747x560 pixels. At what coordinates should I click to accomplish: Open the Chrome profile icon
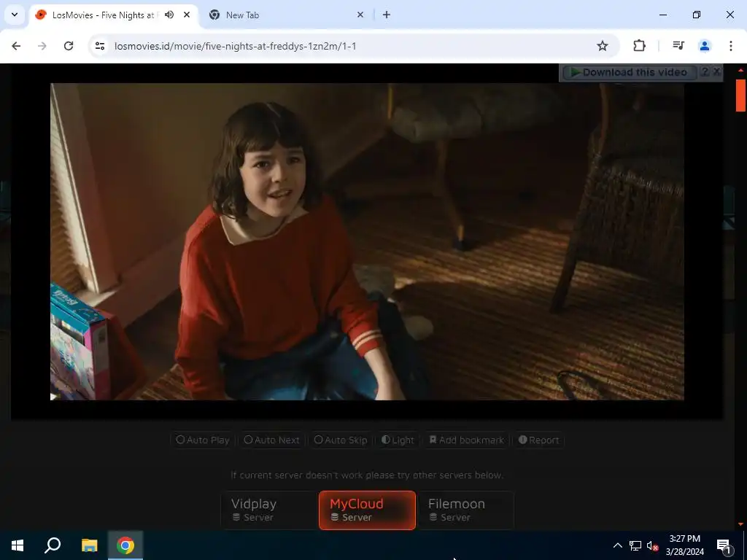(x=705, y=46)
